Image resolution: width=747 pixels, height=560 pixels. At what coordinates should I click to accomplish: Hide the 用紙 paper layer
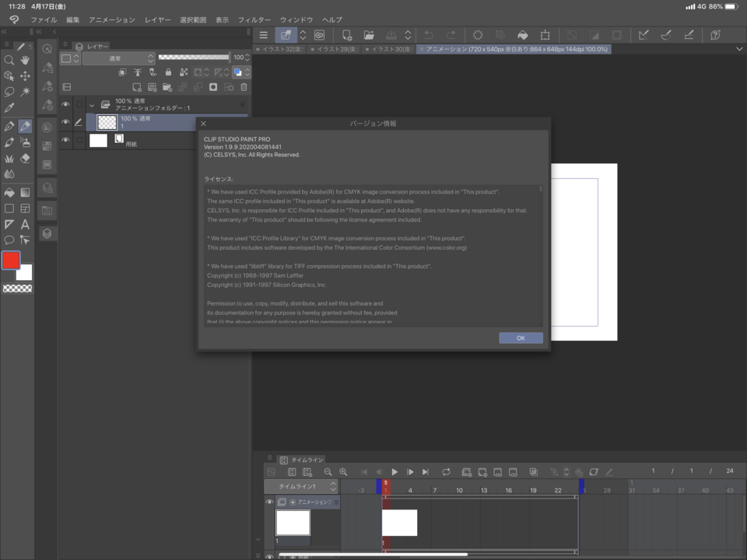pyautogui.click(x=65, y=140)
